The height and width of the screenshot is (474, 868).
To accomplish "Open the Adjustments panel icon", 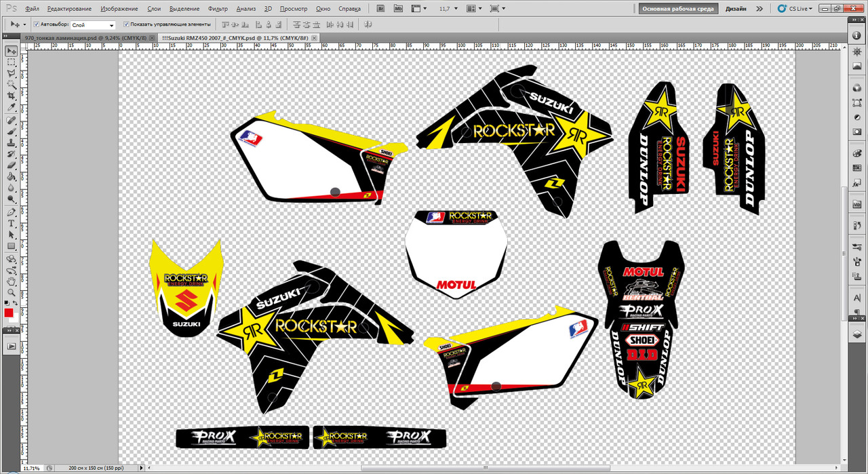I will click(x=857, y=117).
